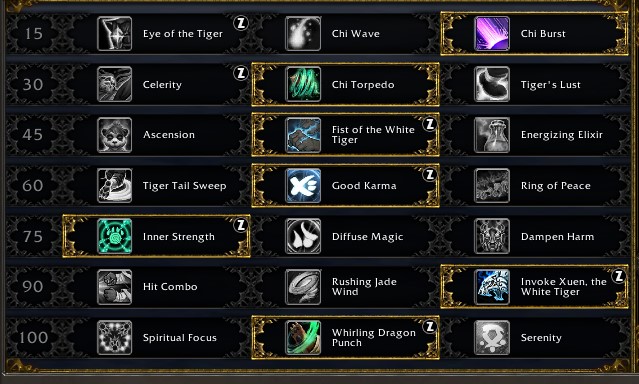Choose the Dampen Harm talent

[534, 236]
